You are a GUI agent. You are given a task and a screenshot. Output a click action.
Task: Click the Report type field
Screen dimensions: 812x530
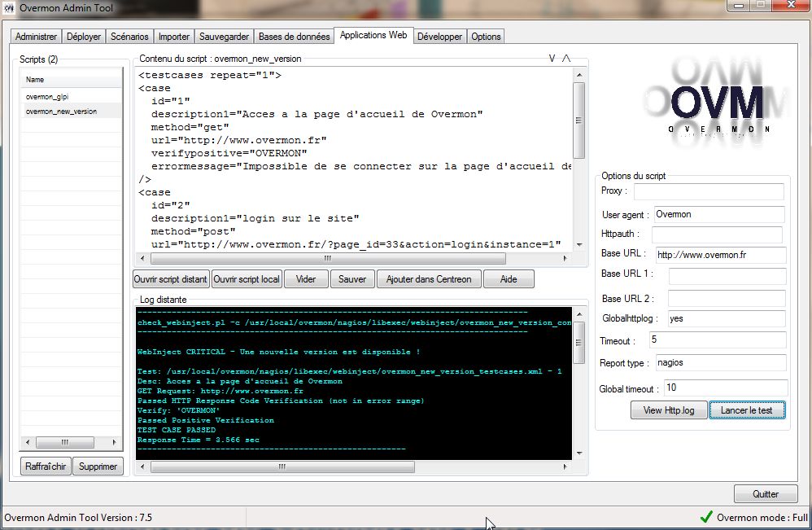tap(721, 362)
